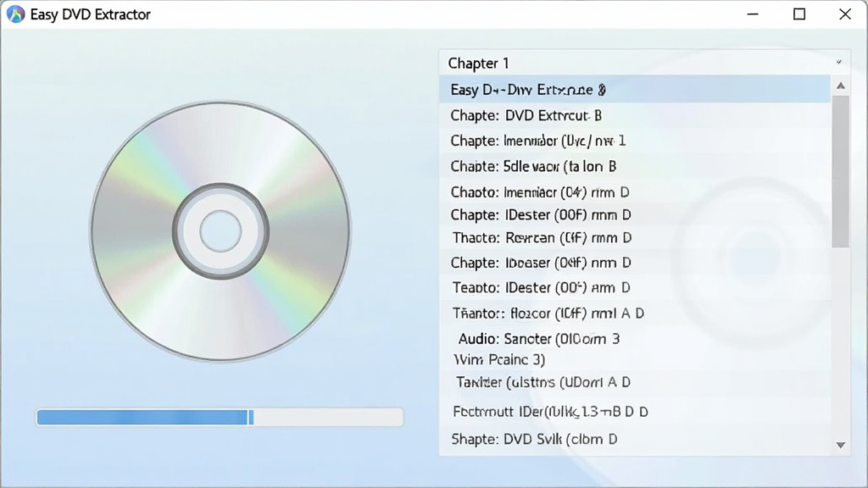Select the 'Teapto: IDester' row
Image resolution: width=868 pixels, height=488 pixels.
[x=635, y=288]
